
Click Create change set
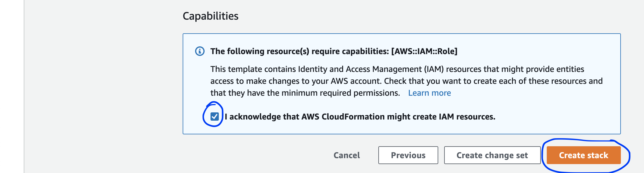(x=492, y=155)
